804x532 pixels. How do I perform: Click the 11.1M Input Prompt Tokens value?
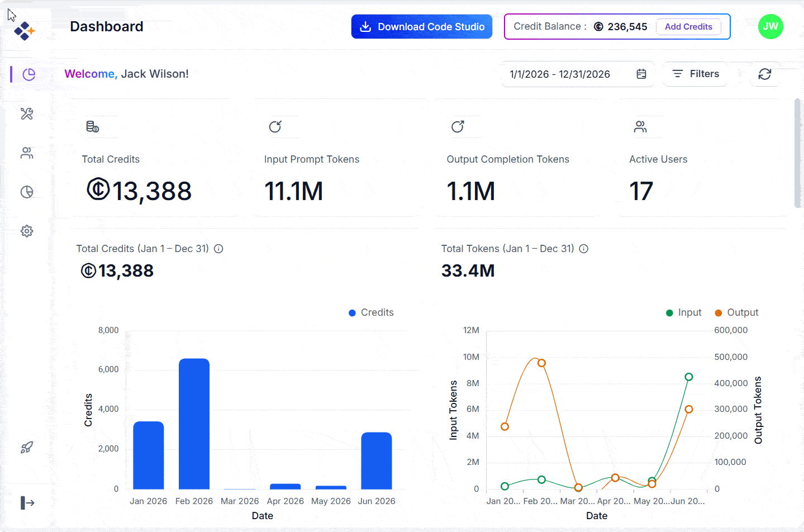click(x=293, y=191)
